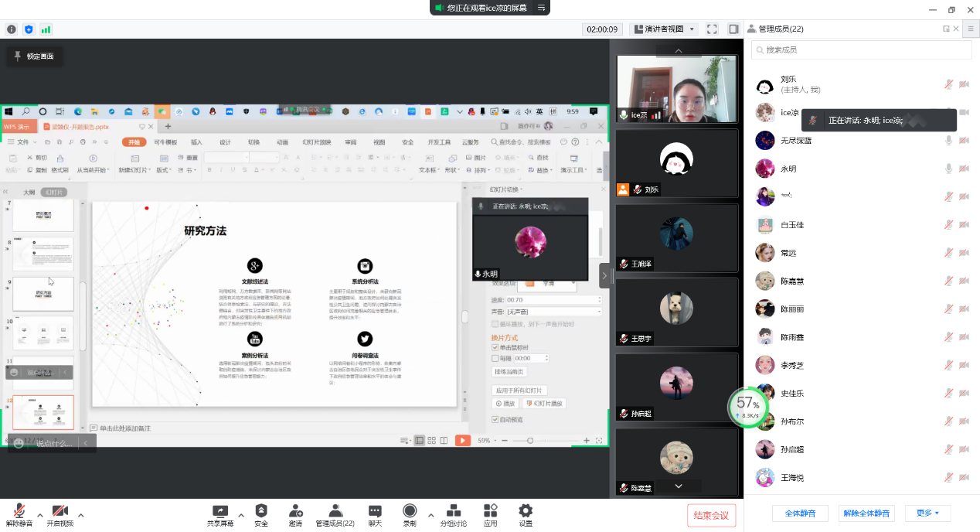
Task: Unmute microphone with 解除静音
Action: (x=19, y=515)
